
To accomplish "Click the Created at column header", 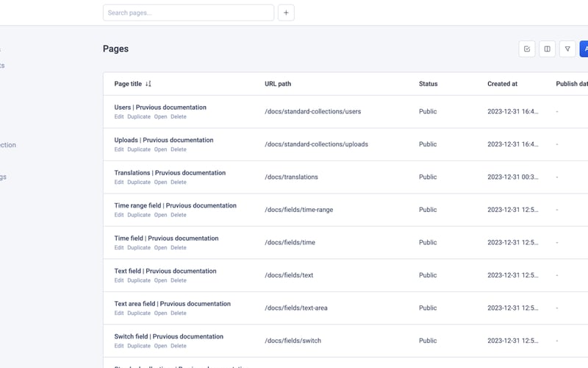I will 502,84.
